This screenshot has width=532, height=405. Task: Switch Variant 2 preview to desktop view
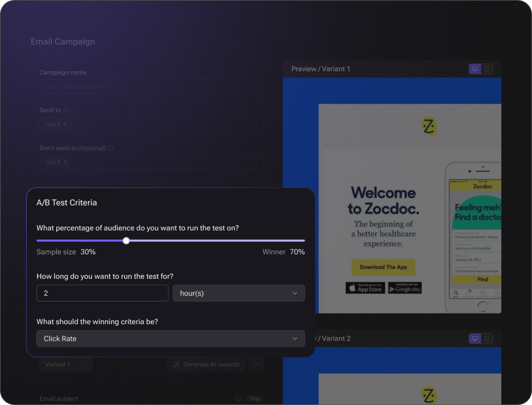click(475, 338)
